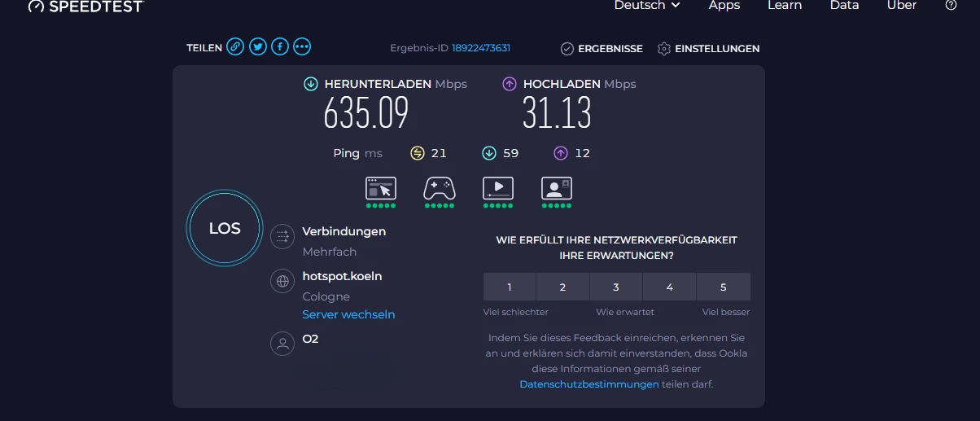Click Server wechseln link
Screen dimensions: 980x421
pyautogui.click(x=348, y=314)
